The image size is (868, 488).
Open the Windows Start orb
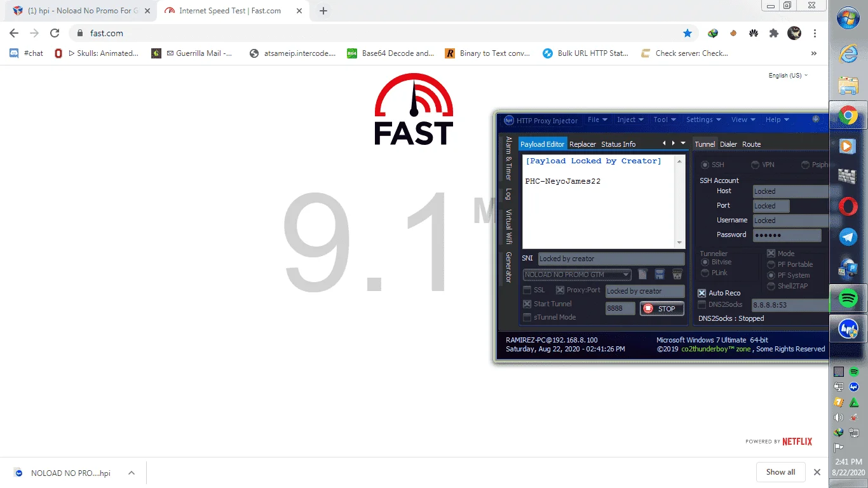coord(848,19)
